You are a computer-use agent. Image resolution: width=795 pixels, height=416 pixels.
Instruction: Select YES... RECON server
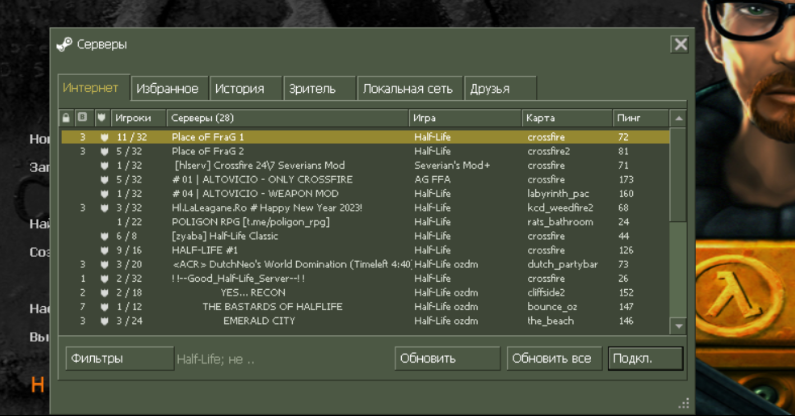pyautogui.click(x=365, y=293)
